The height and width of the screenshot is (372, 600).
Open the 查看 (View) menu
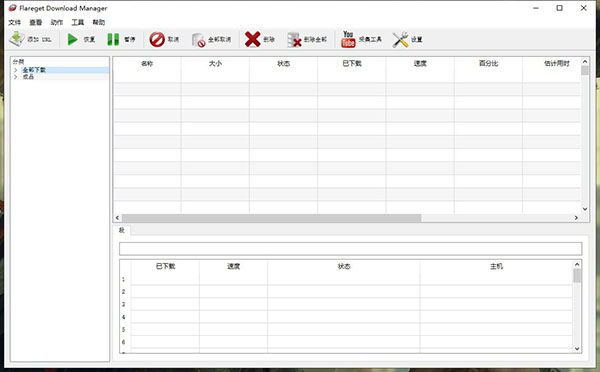[x=36, y=22]
